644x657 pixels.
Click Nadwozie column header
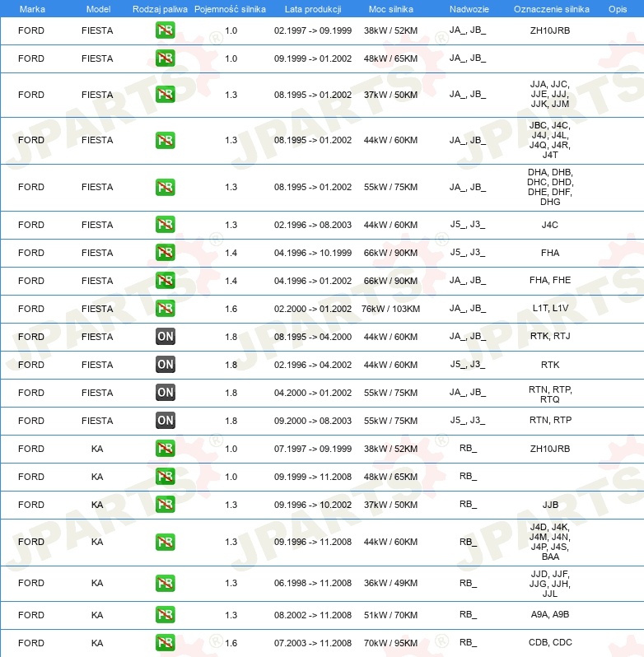coord(469,9)
